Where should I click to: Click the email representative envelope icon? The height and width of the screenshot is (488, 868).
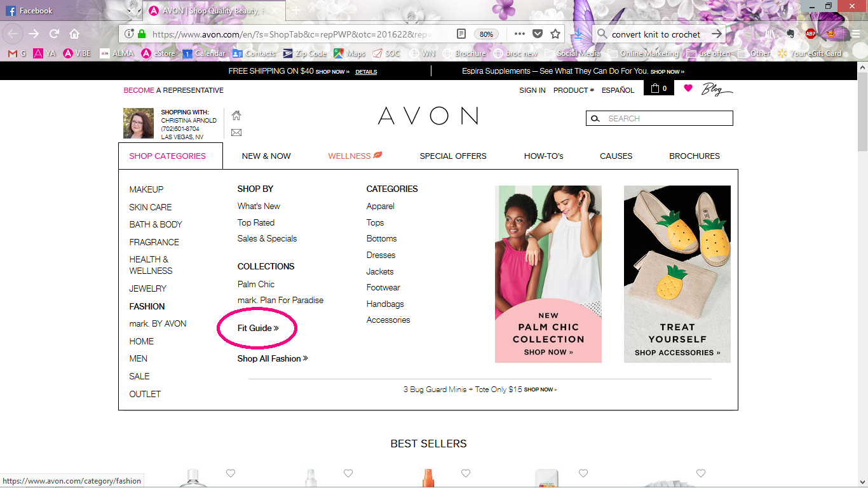pyautogui.click(x=236, y=132)
